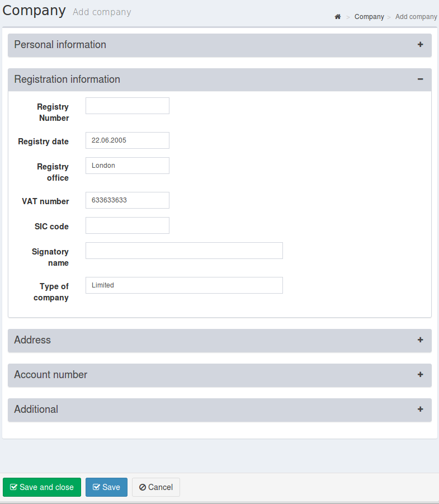Click the VAT number input
The height and width of the screenshot is (504, 439).
point(128,200)
